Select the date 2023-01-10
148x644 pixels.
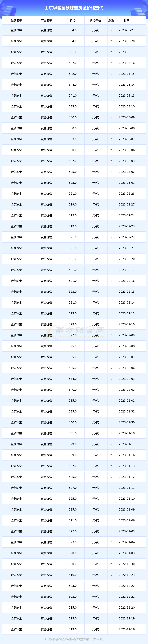click(x=127, y=499)
